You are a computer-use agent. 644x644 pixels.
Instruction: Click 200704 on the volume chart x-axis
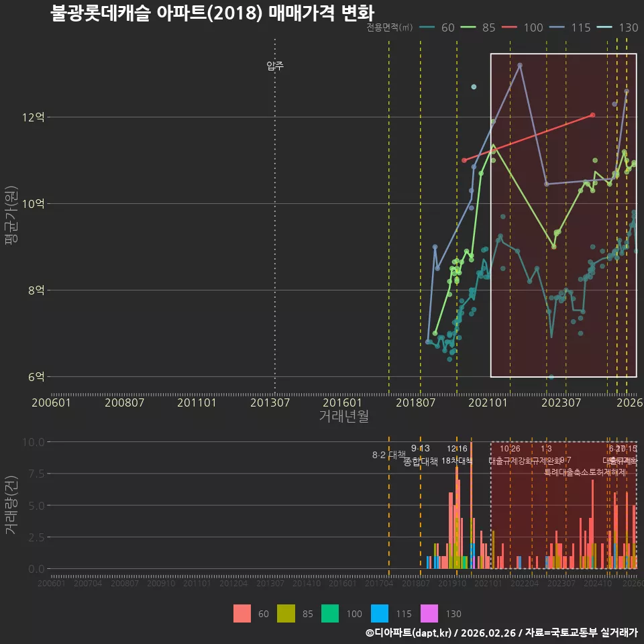pyautogui.click(x=87, y=583)
